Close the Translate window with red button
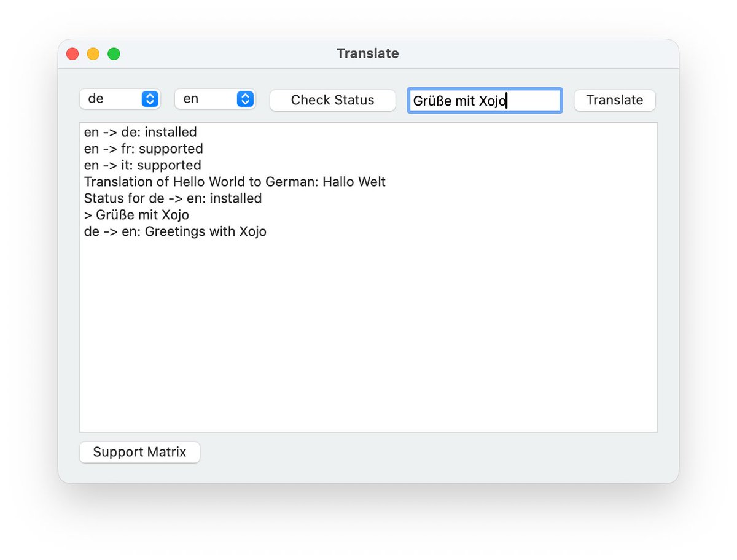The image size is (737, 560). (x=72, y=54)
